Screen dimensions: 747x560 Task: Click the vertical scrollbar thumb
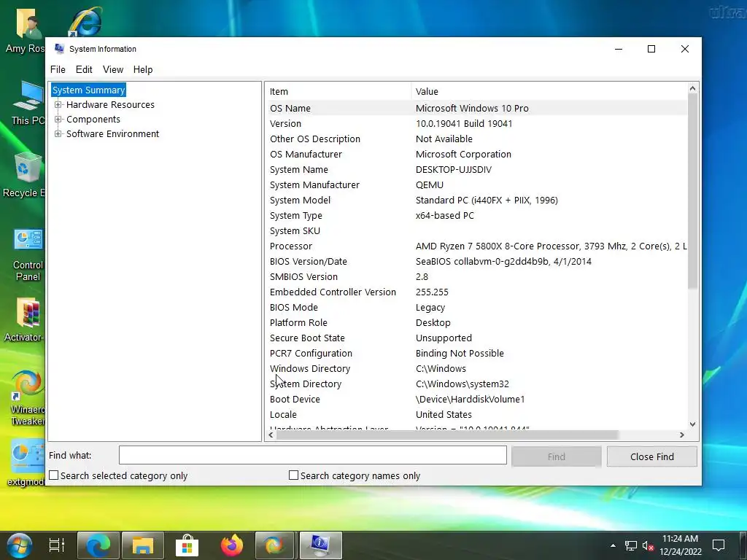click(693, 191)
